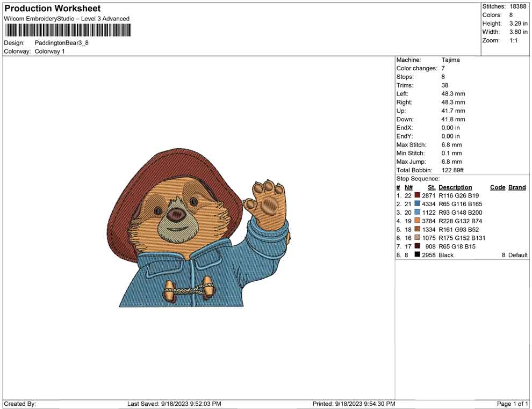Click the Up value 41.7 mm

pyautogui.click(x=454, y=111)
